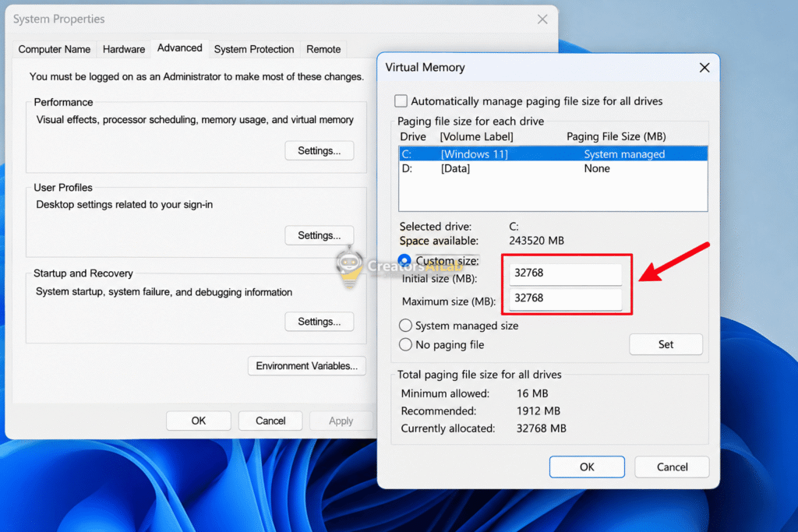Image resolution: width=798 pixels, height=532 pixels.
Task: Open Startup and Recovery Settings
Action: [x=319, y=322]
